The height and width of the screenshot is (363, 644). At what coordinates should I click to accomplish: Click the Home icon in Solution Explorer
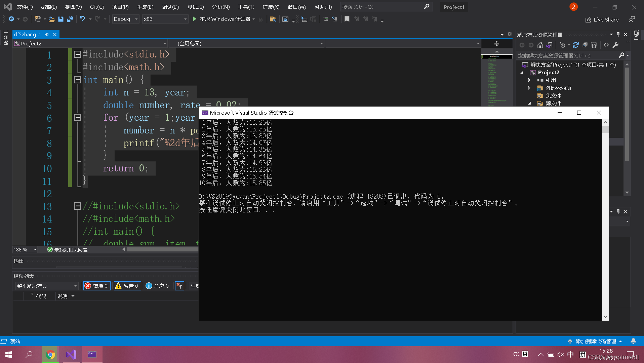(x=540, y=45)
